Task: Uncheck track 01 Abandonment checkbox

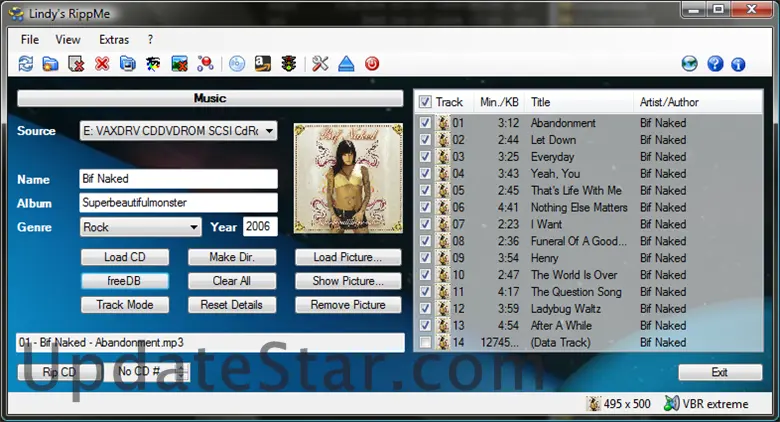Action: (x=426, y=123)
